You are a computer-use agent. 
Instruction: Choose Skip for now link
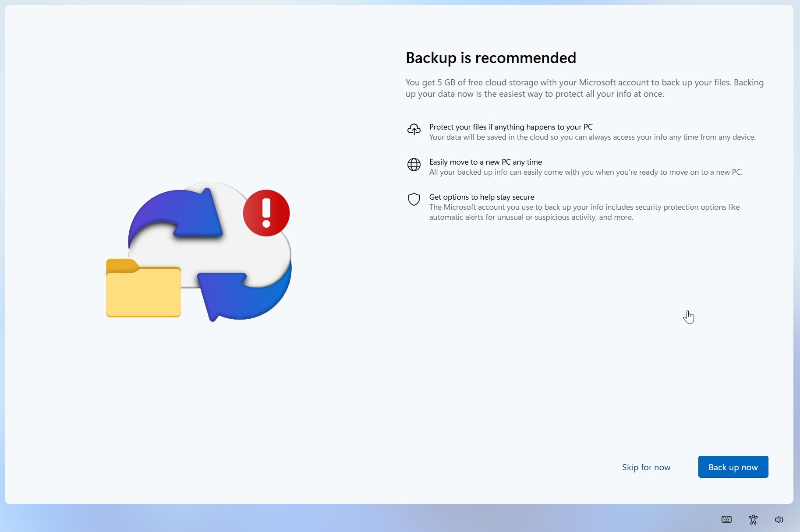coord(646,467)
